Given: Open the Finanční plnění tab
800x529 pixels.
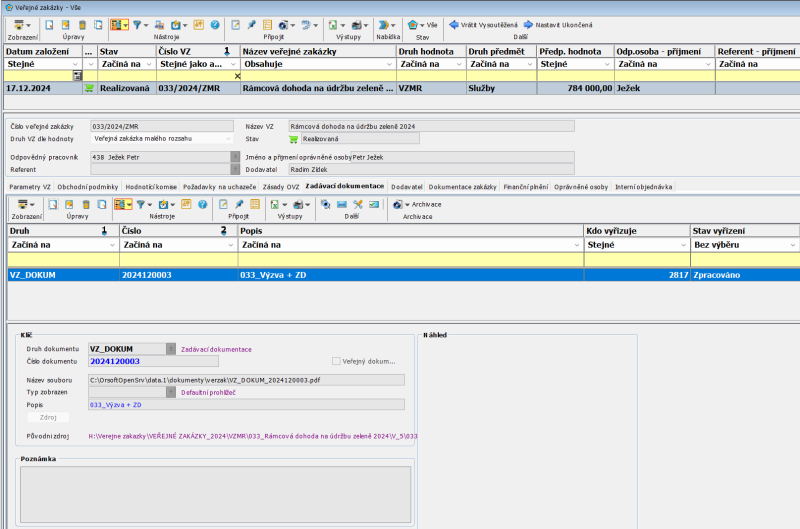Looking at the screenshot, I should point(526,187).
